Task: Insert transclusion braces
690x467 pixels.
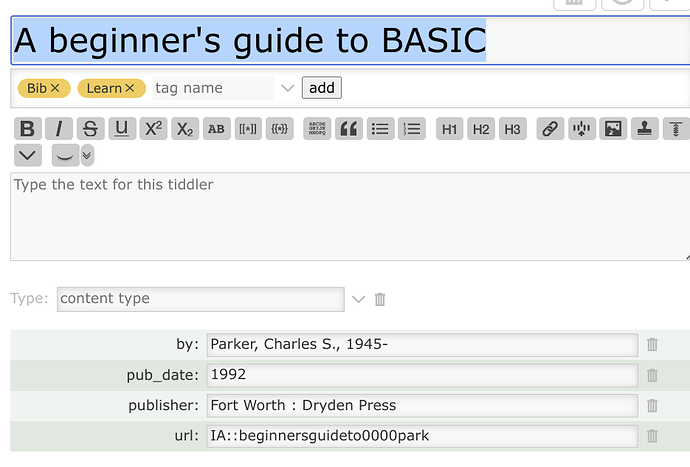Action: pos(279,129)
